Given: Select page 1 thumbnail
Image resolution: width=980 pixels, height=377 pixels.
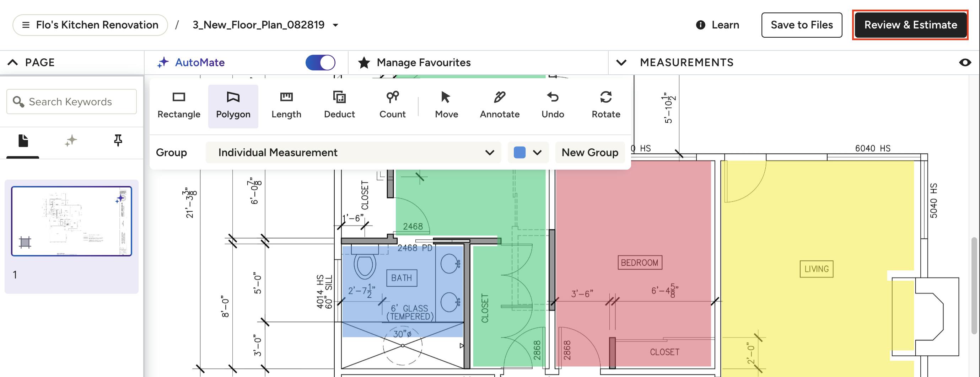Looking at the screenshot, I should [71, 221].
